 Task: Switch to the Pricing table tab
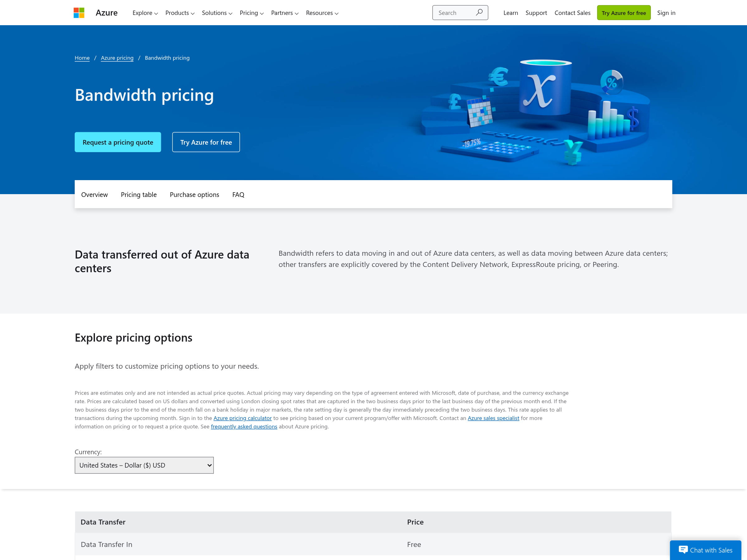pyautogui.click(x=139, y=194)
